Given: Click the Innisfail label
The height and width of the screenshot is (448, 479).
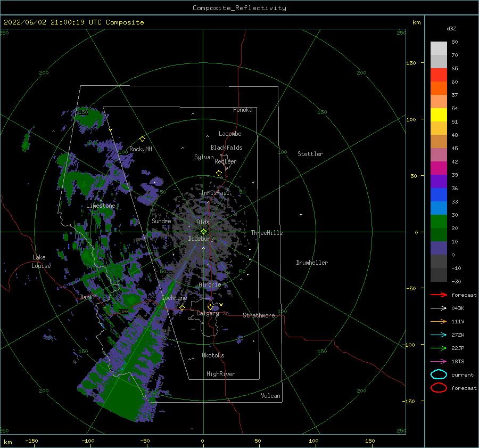Looking at the screenshot, I should [x=215, y=193].
